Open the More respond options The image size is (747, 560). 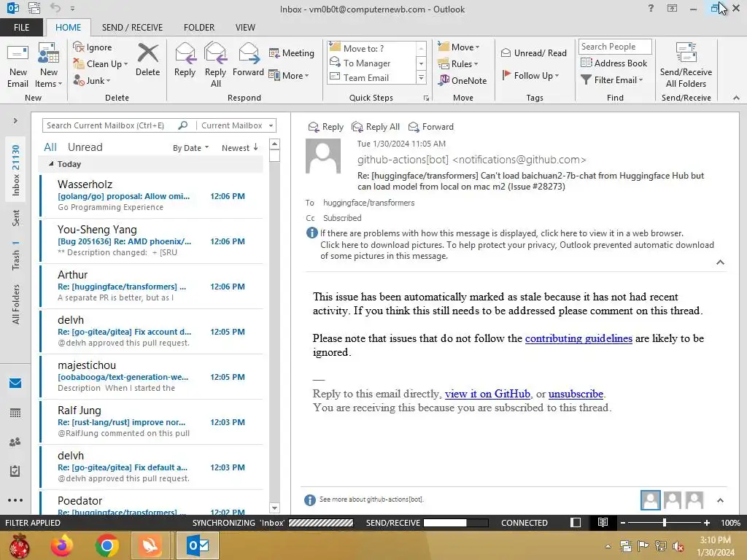point(289,75)
